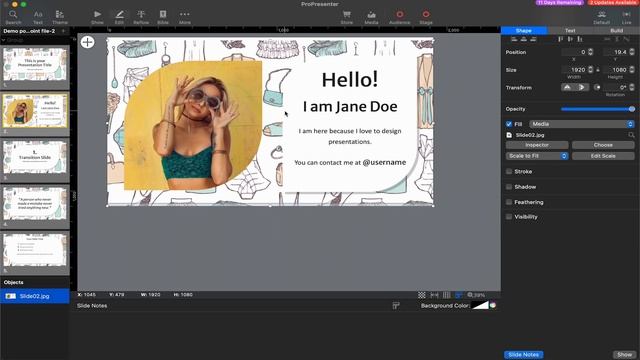Toggle the guides spacing icon below the canvas

point(434,295)
